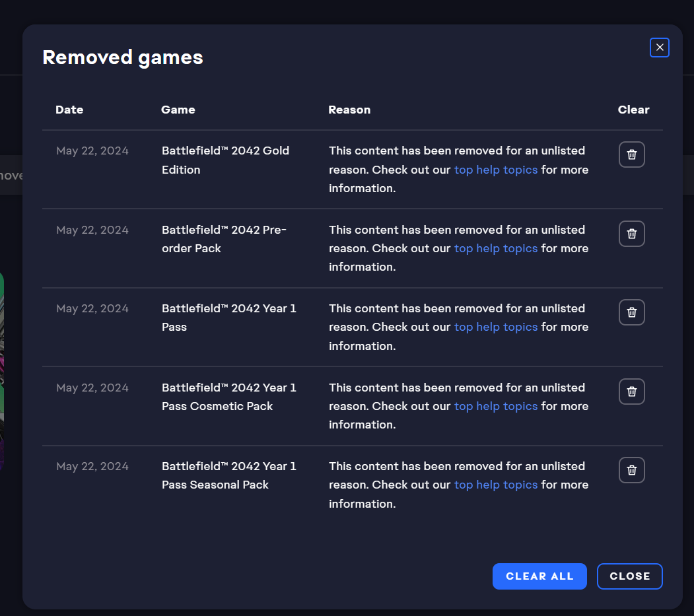694x616 pixels.
Task: Open top help topics link for Gold Edition
Action: click(x=495, y=170)
